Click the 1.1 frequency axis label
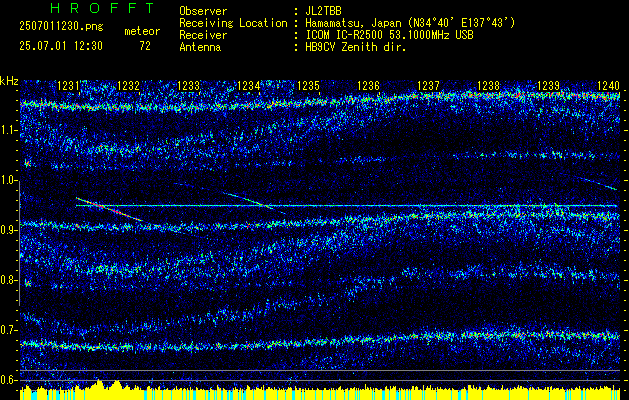Screen dimensions: 629x400 click(9, 130)
